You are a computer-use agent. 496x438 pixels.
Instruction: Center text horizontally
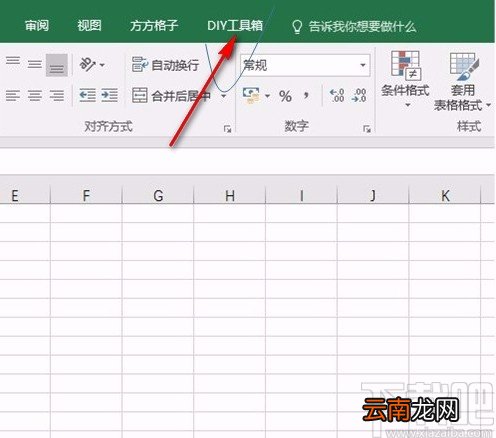point(35,96)
